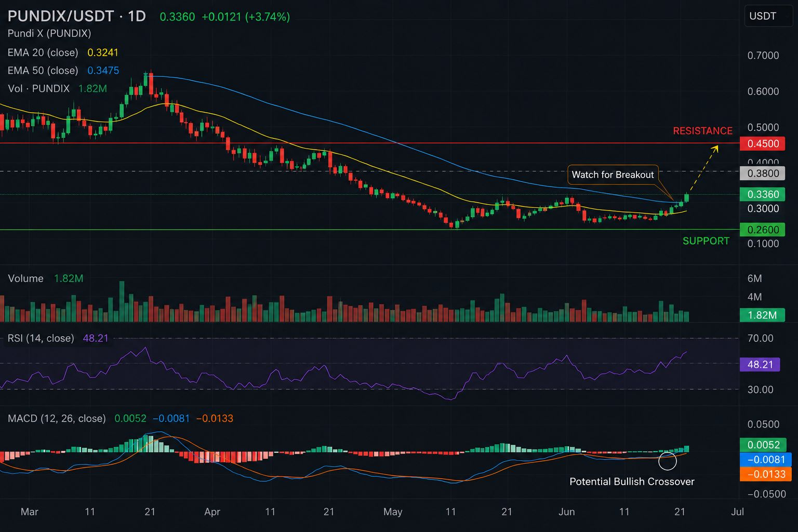Select the grey 0.3800 price tag
Screen dimensions: 798x532
762,174
